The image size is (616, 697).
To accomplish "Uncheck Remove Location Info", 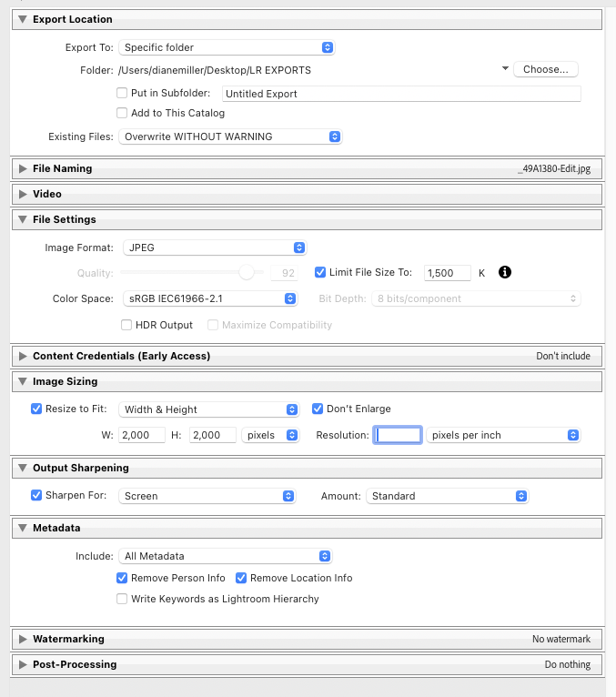I will pos(241,578).
